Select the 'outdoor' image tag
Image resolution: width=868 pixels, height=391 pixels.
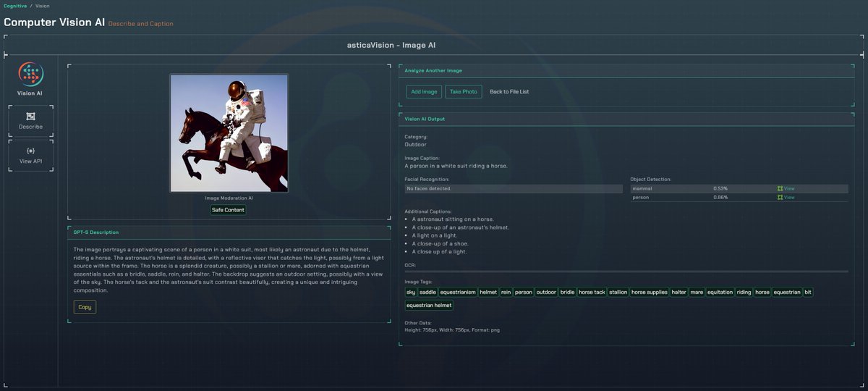tap(546, 292)
